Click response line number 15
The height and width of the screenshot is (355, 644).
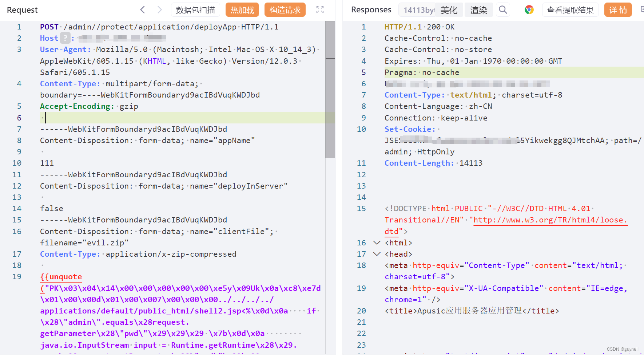click(361, 209)
